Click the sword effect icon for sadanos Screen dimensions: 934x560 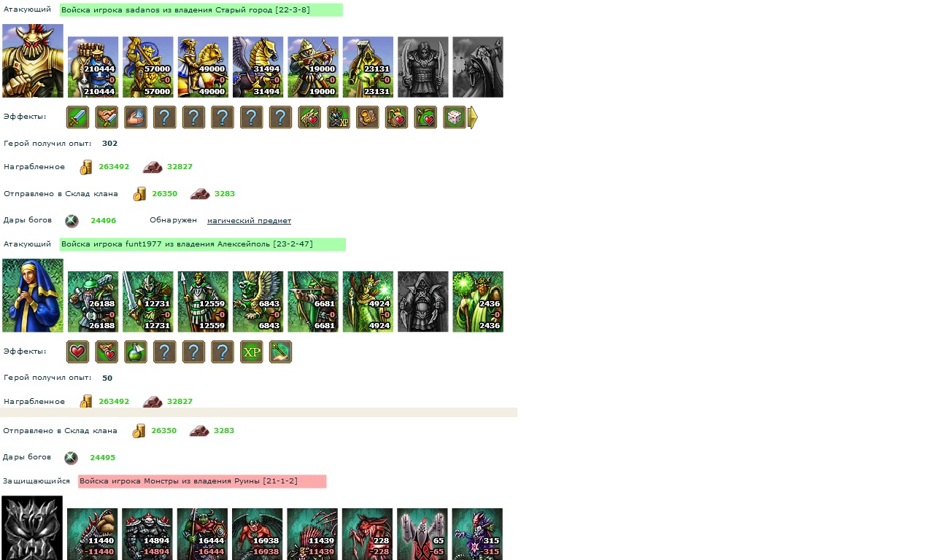pyautogui.click(x=77, y=117)
